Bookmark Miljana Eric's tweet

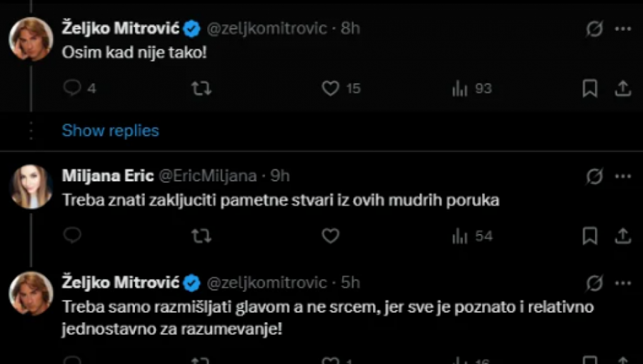[589, 236]
